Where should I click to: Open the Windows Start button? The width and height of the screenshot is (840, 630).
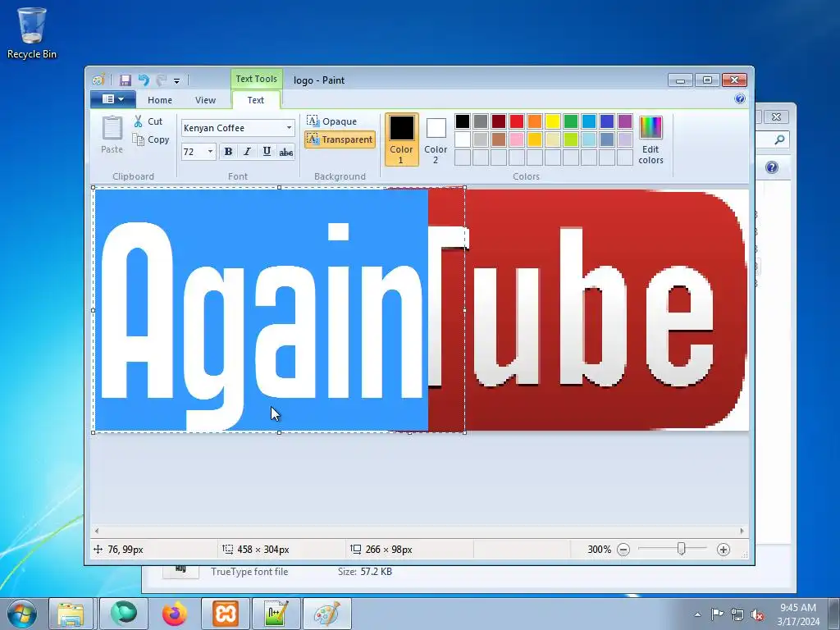point(21,614)
